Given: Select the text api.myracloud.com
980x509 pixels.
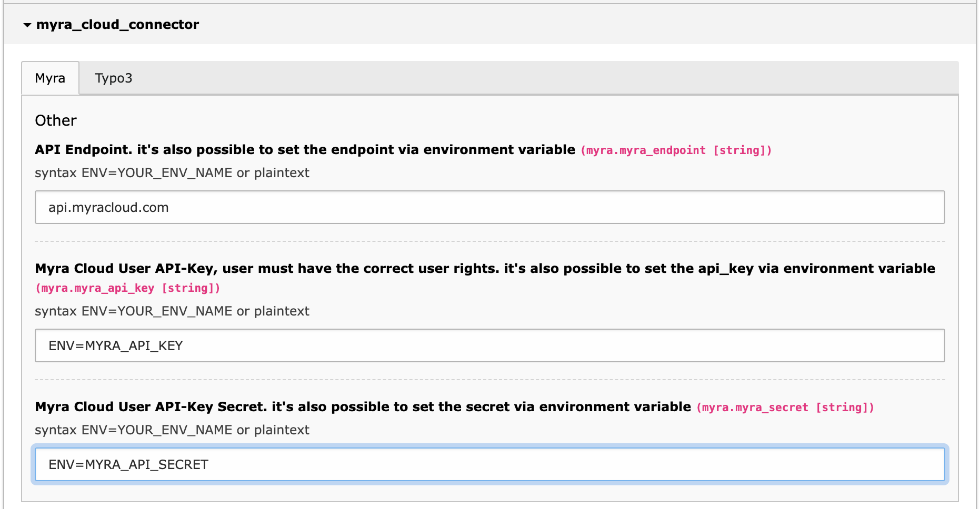Looking at the screenshot, I should tap(108, 207).
